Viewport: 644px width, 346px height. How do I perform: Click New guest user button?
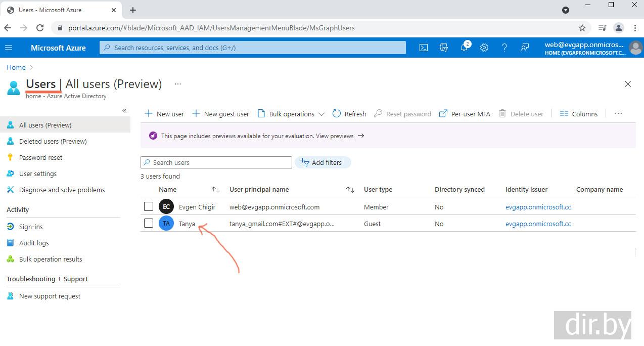point(221,114)
